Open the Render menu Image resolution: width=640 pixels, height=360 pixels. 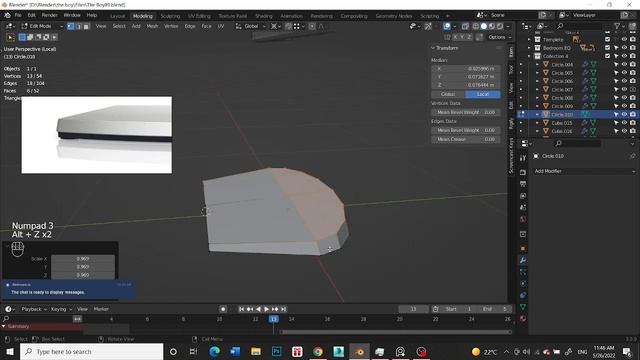click(x=50, y=15)
